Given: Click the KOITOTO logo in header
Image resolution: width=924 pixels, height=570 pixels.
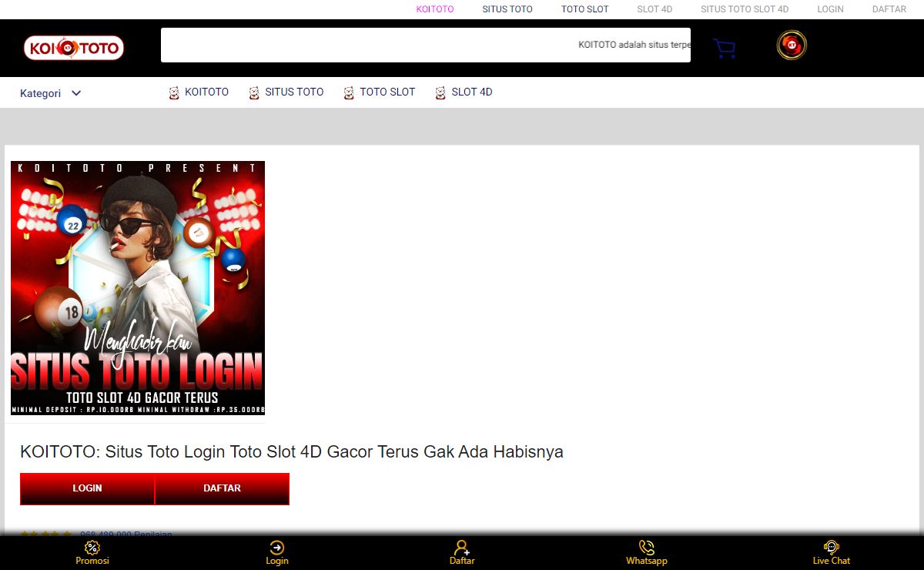Looking at the screenshot, I should (74, 48).
